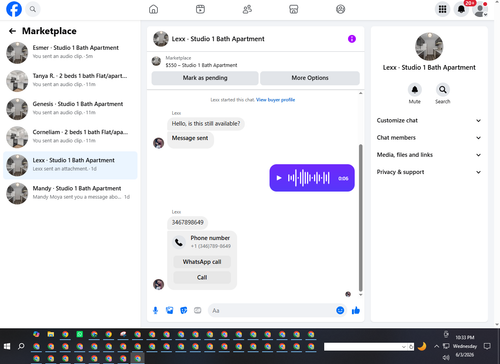Click the chat vertical scrollbar thumb
Screen dimensions: 500x364
pos(360,218)
